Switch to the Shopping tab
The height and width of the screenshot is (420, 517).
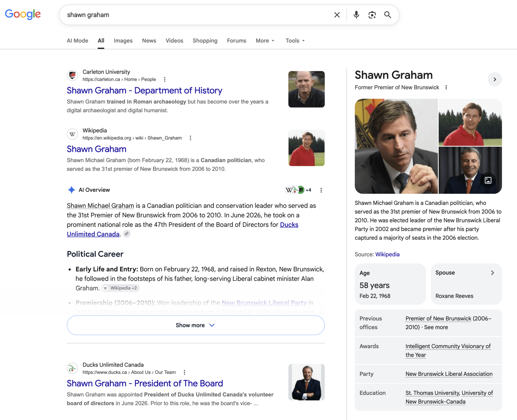[205, 41]
